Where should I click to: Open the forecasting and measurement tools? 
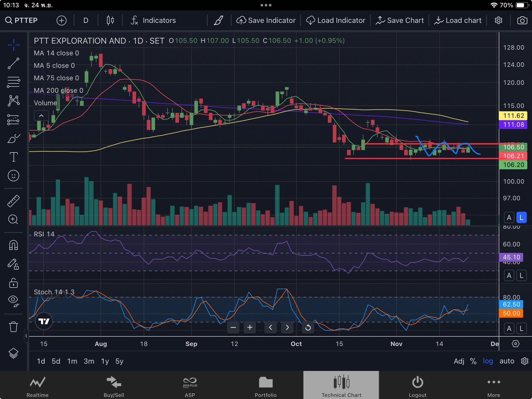pyautogui.click(x=14, y=120)
